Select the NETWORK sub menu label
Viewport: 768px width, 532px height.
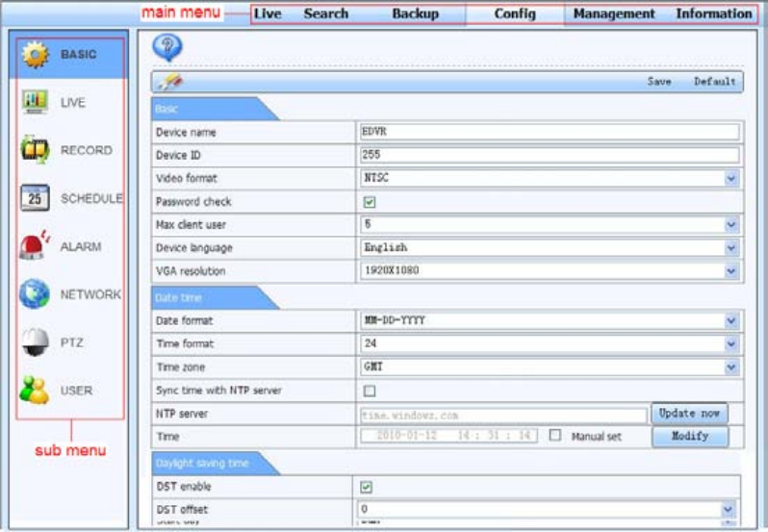90,294
